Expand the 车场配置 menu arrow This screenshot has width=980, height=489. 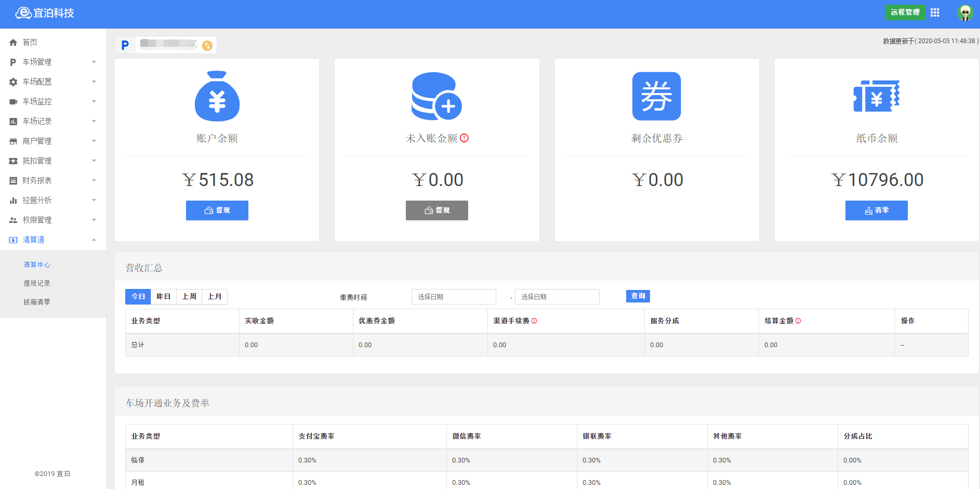[x=94, y=82]
